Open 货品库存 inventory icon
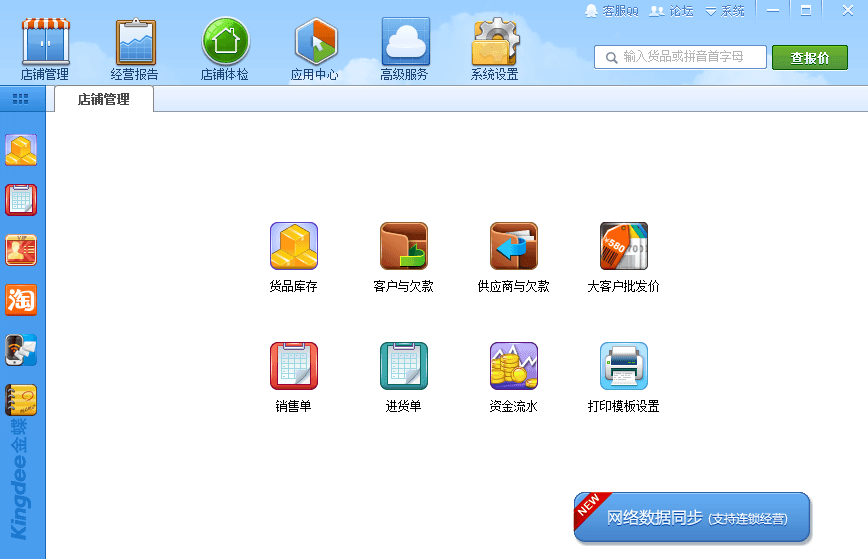Viewport: 868px width, 559px height. (293, 246)
